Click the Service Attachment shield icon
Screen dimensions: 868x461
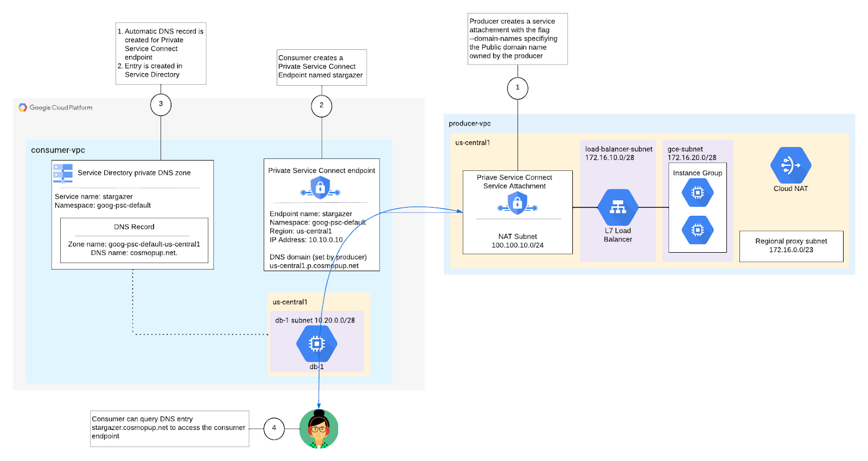point(517,204)
